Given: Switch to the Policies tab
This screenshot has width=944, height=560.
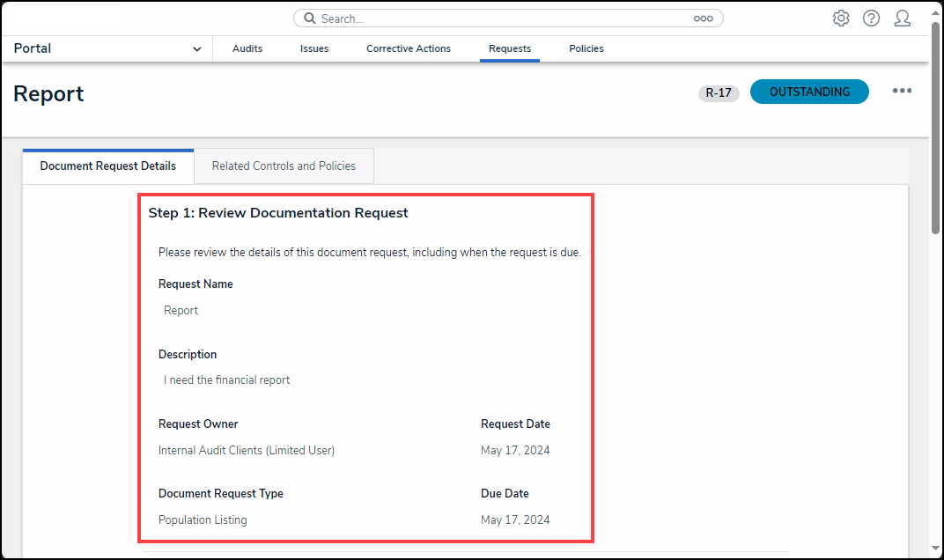Looking at the screenshot, I should [x=586, y=49].
